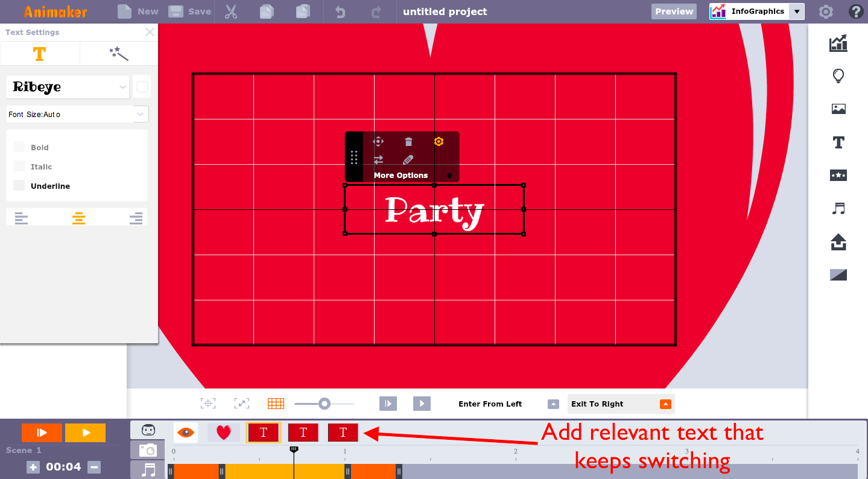The height and width of the screenshot is (479, 868).
Task: Toggle the eye visibility thumbnail
Action: tap(186, 432)
